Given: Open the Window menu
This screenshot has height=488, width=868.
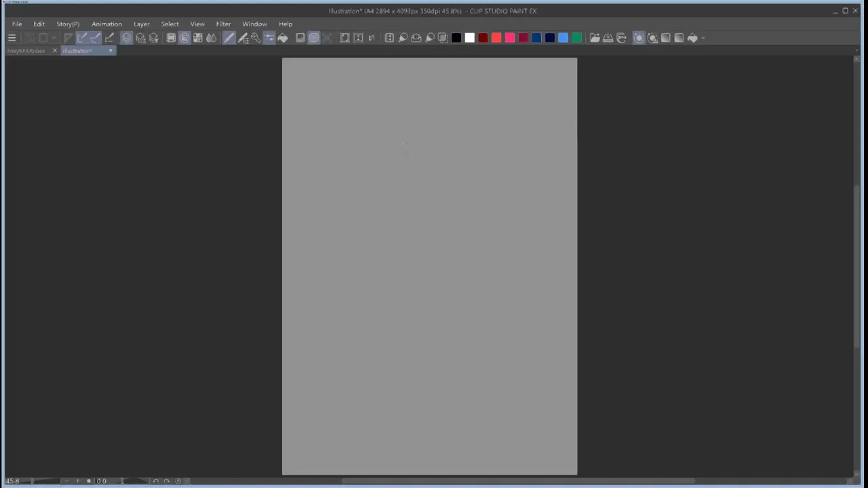Looking at the screenshot, I should click(x=254, y=24).
